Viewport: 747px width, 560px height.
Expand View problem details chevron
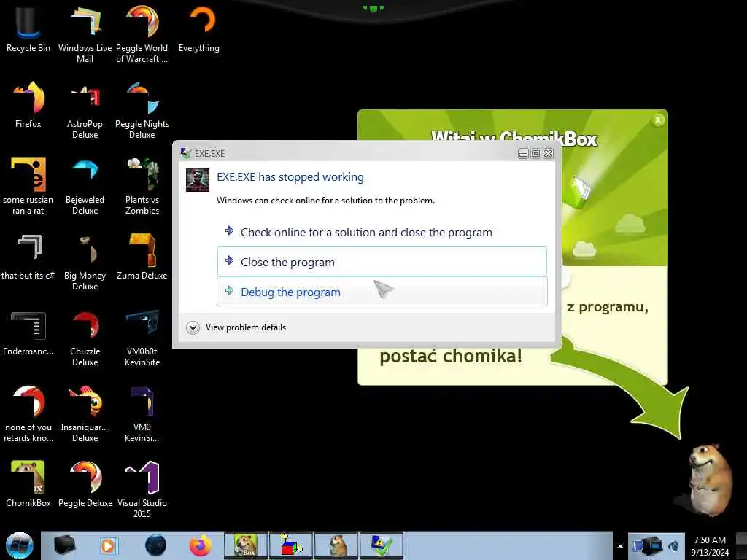(x=193, y=327)
